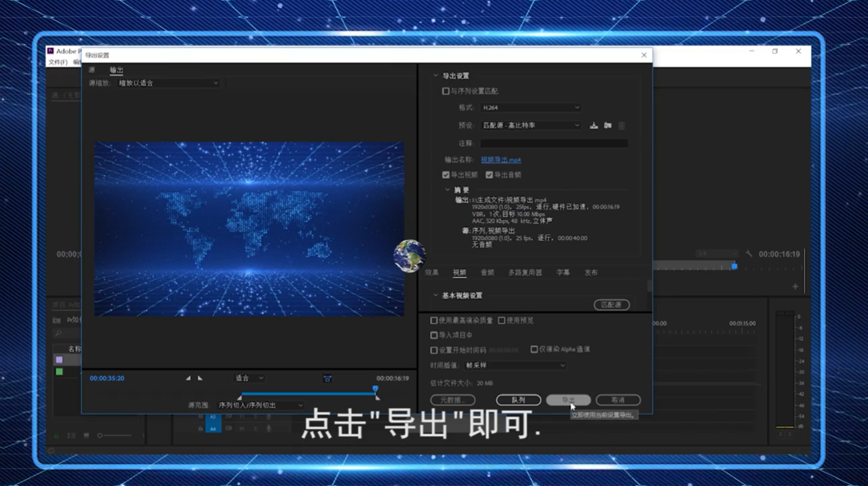Image resolution: width=868 pixels, height=486 pixels.
Task: Click the import preset folder icon
Action: (x=608, y=125)
